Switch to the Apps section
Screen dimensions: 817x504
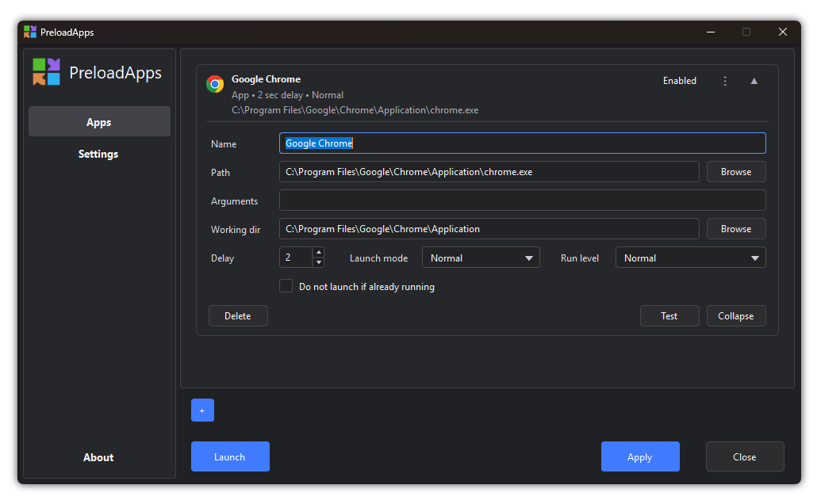[99, 121]
